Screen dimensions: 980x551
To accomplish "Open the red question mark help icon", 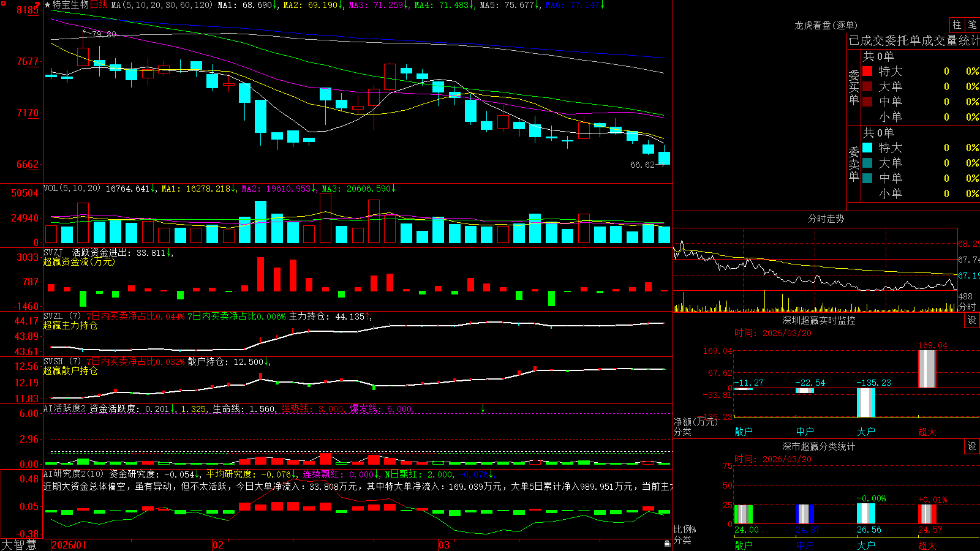I will click(x=38, y=4).
